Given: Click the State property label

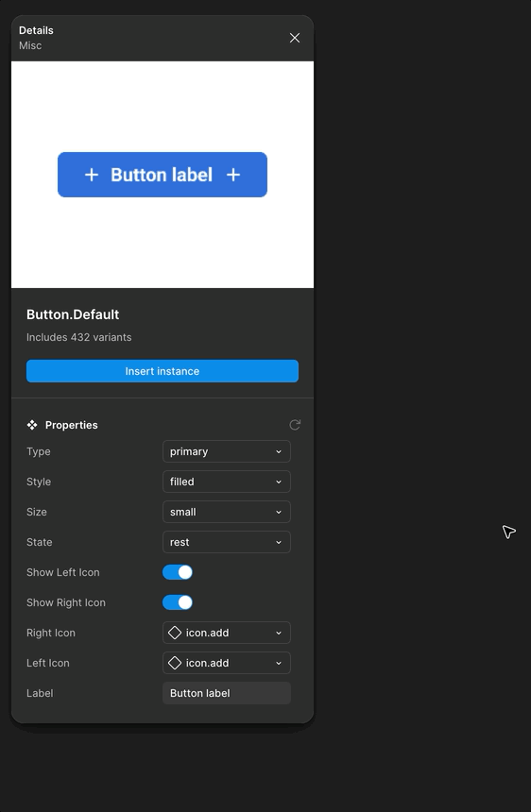Looking at the screenshot, I should pos(40,542).
